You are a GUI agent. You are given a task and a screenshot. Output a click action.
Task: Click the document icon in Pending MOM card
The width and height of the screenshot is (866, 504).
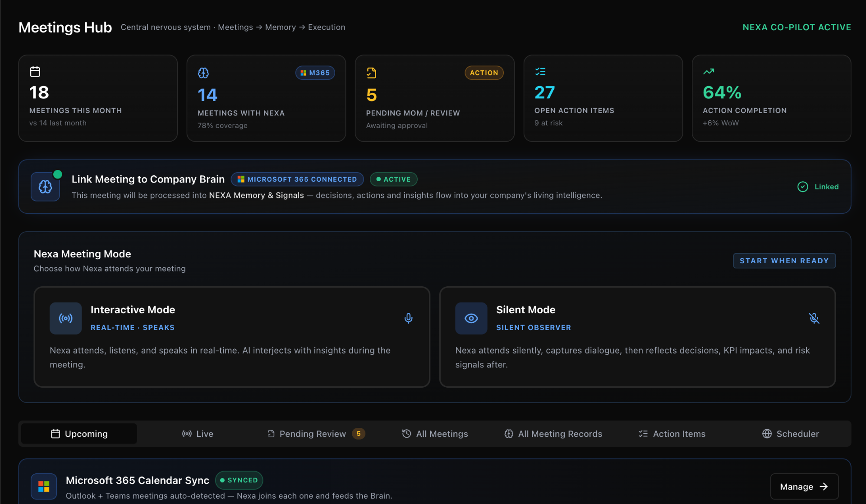[371, 73]
